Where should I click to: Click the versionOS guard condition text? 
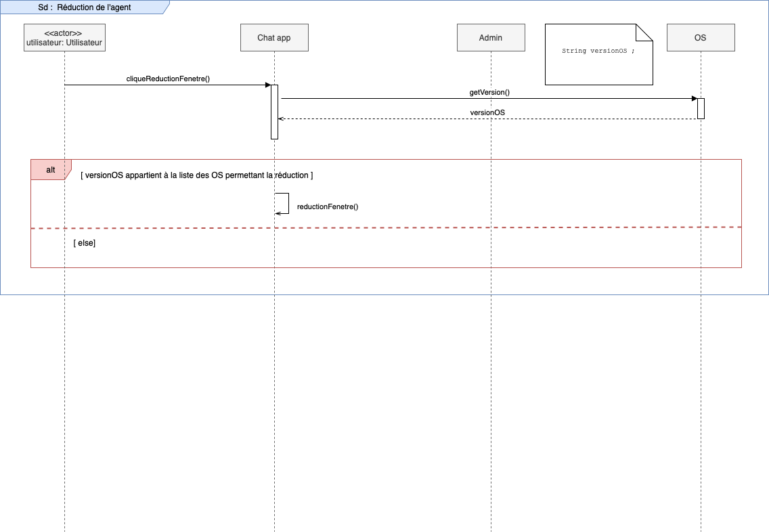196,175
